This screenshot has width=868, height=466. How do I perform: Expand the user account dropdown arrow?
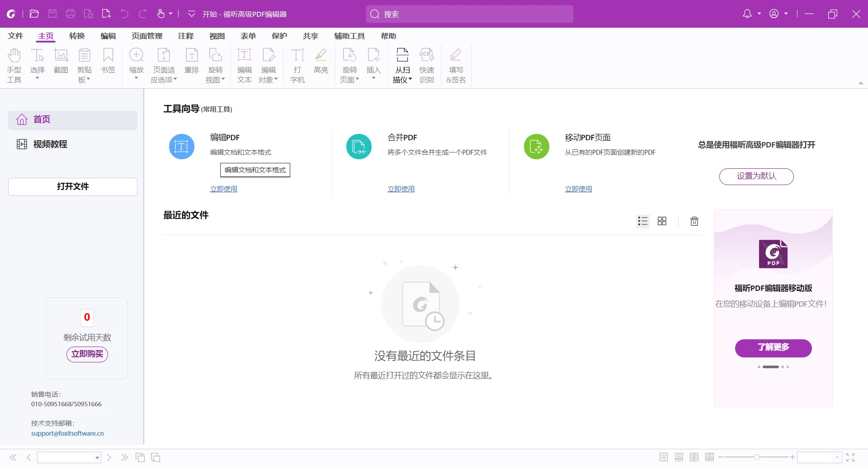tap(786, 14)
